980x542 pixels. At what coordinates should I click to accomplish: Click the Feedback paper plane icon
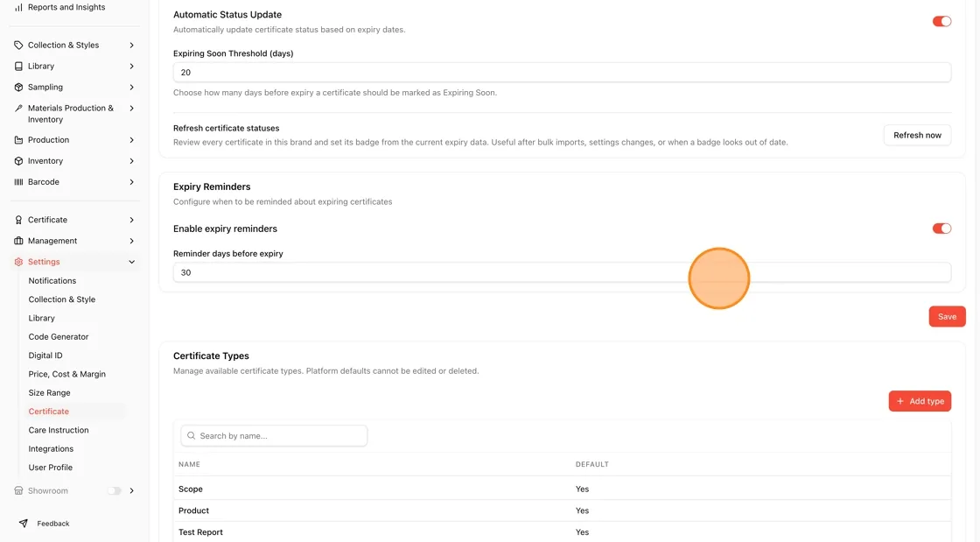click(23, 524)
